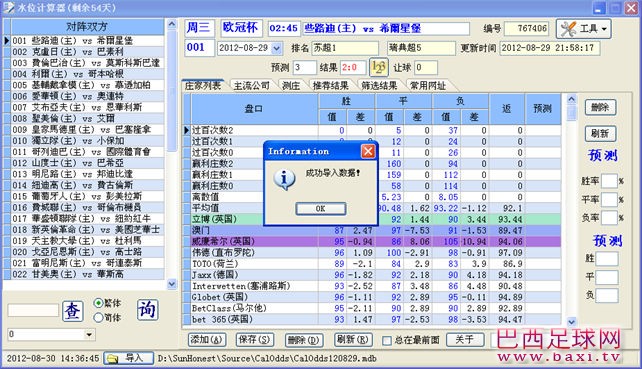Viewport: 642px width, 369px height.
Task: Click the 刷新(R) button at the bottom
Action: click(x=353, y=340)
